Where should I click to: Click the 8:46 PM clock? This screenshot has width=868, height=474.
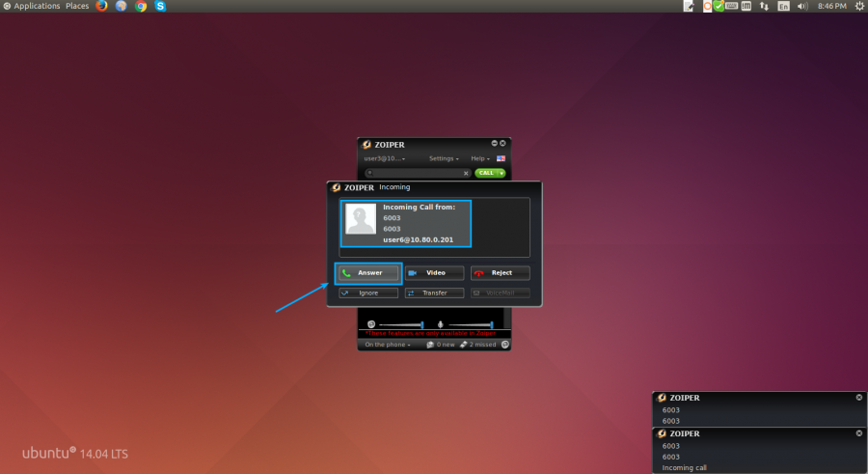coord(832,6)
